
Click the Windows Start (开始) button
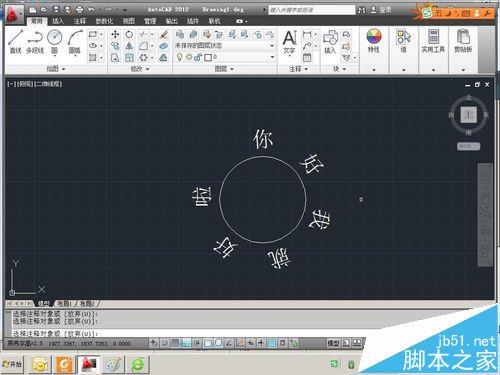coord(12,364)
